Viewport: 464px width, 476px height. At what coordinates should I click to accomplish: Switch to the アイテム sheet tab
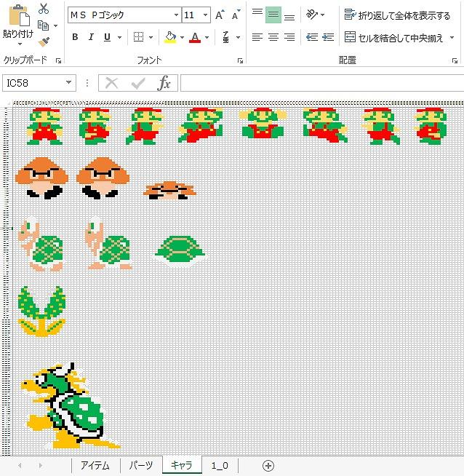click(95, 466)
